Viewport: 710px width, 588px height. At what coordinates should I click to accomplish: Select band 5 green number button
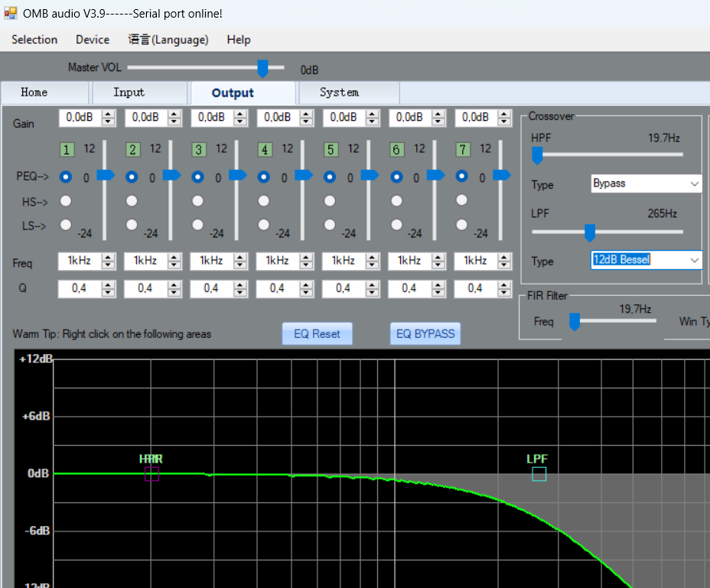click(x=331, y=150)
